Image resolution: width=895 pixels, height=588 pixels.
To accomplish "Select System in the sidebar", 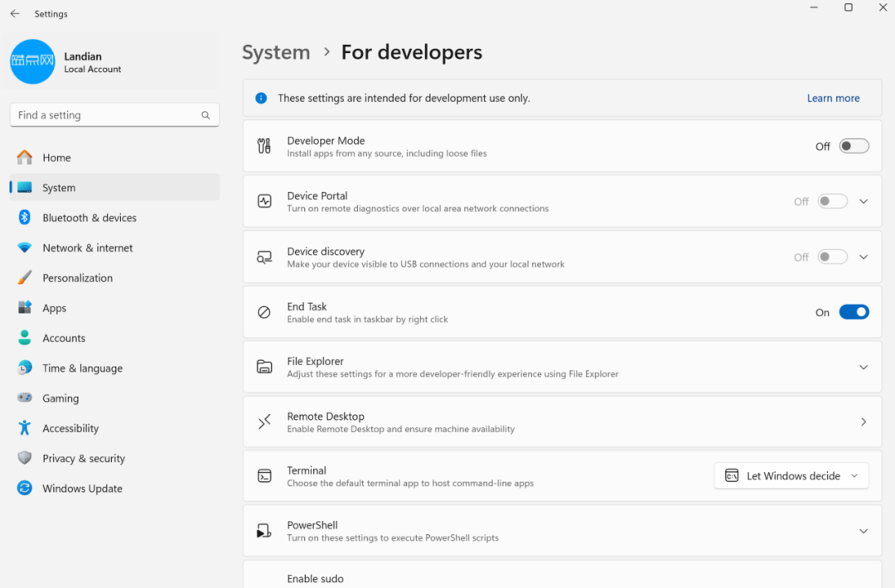I will [114, 188].
